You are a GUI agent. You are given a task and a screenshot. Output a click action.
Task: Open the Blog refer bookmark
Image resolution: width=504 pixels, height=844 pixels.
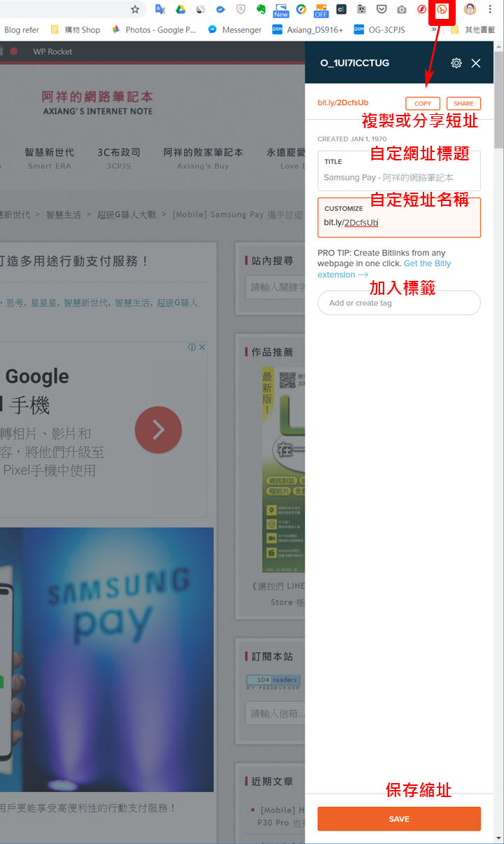pos(22,30)
